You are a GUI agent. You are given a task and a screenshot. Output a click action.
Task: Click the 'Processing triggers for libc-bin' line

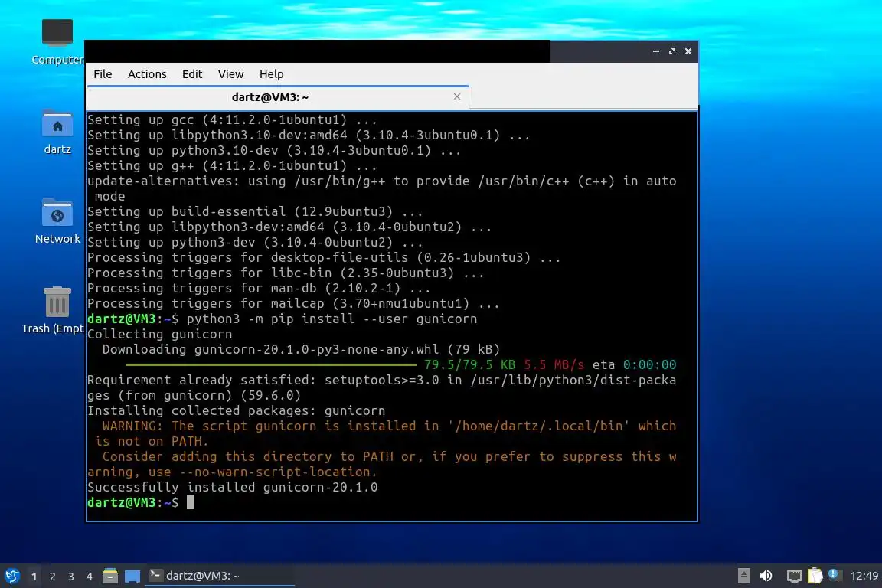click(x=285, y=273)
